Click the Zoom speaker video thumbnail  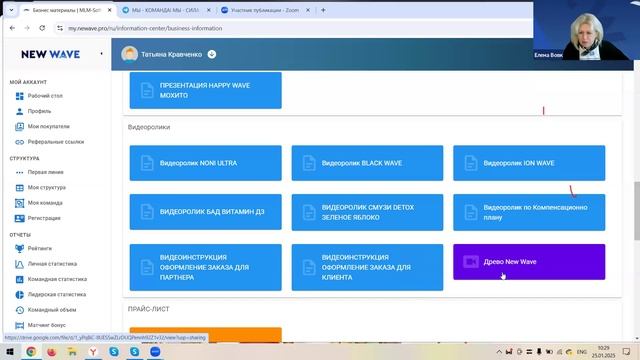[x=586, y=30]
